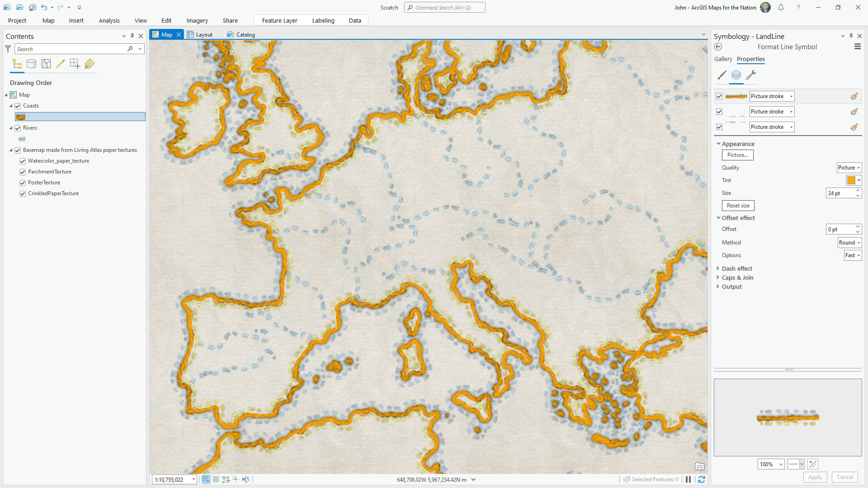The image size is (868, 488).
Task: Open the Analysis ribbon tab
Action: click(x=109, y=21)
